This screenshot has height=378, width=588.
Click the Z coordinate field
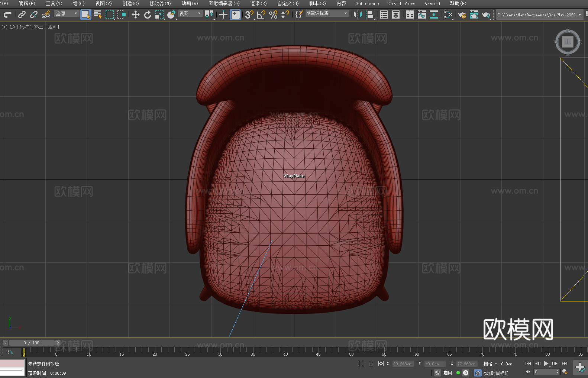click(466, 364)
